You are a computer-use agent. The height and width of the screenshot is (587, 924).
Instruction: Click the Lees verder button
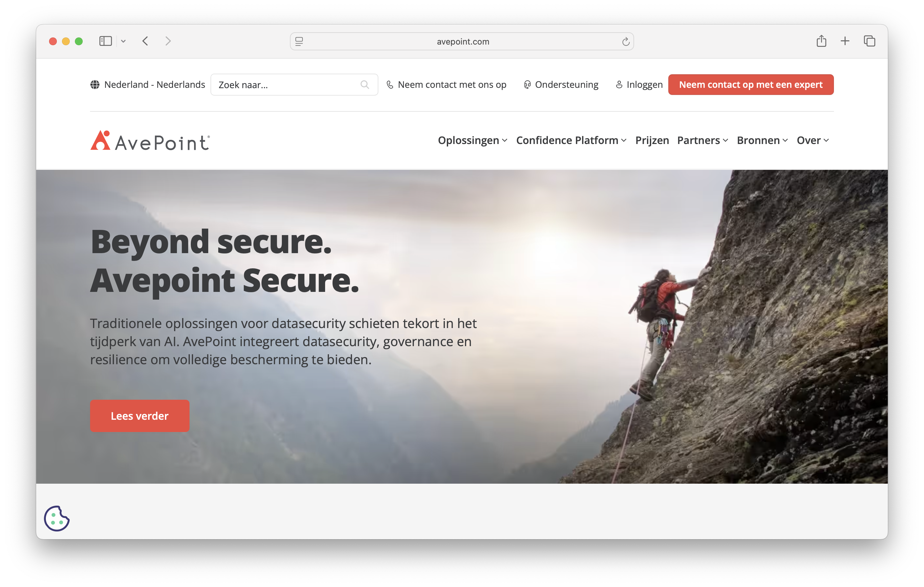pyautogui.click(x=140, y=416)
